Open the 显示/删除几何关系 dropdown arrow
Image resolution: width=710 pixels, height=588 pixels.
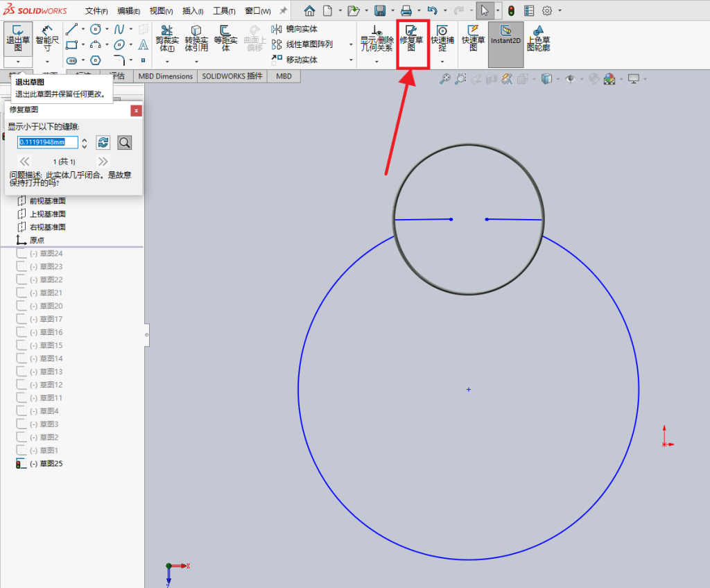(376, 62)
